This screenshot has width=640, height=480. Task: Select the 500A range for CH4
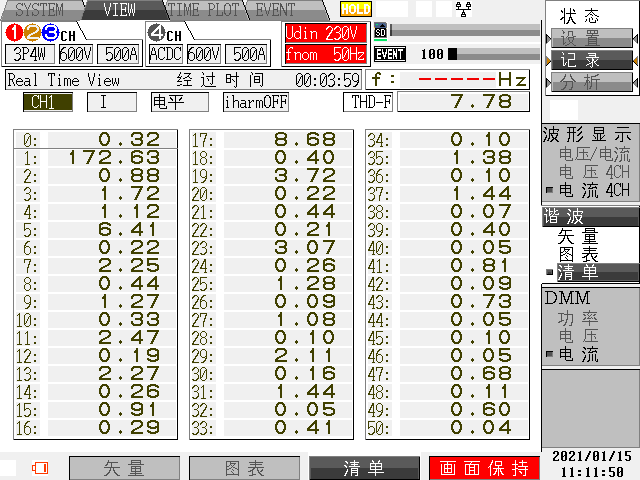[247, 54]
